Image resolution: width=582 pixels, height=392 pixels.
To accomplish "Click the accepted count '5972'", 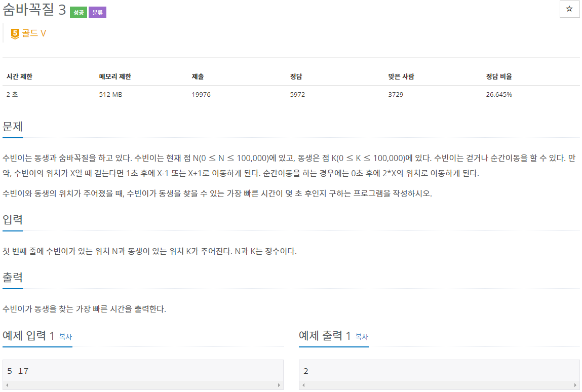I will tap(297, 94).
